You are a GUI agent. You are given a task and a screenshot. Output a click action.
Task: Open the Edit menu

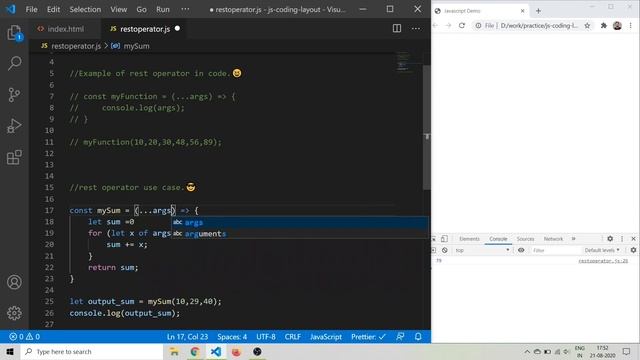[53, 9]
